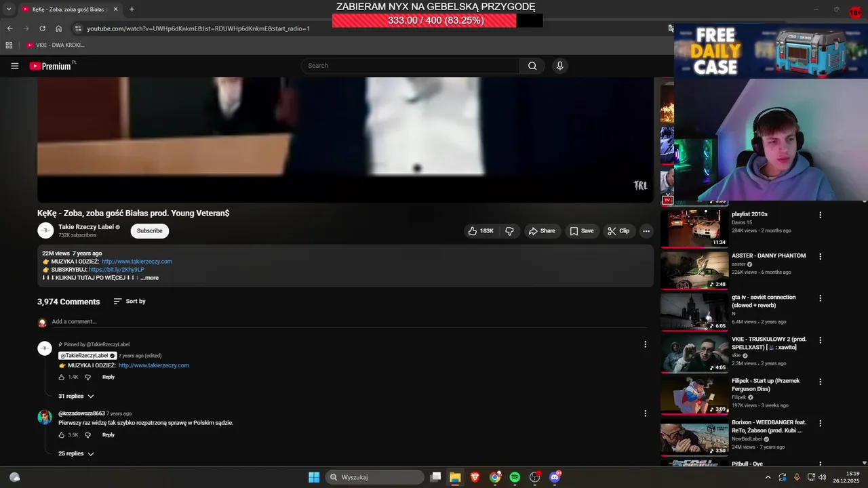
Task: Open options for playlist 2010s video
Action: (x=821, y=215)
